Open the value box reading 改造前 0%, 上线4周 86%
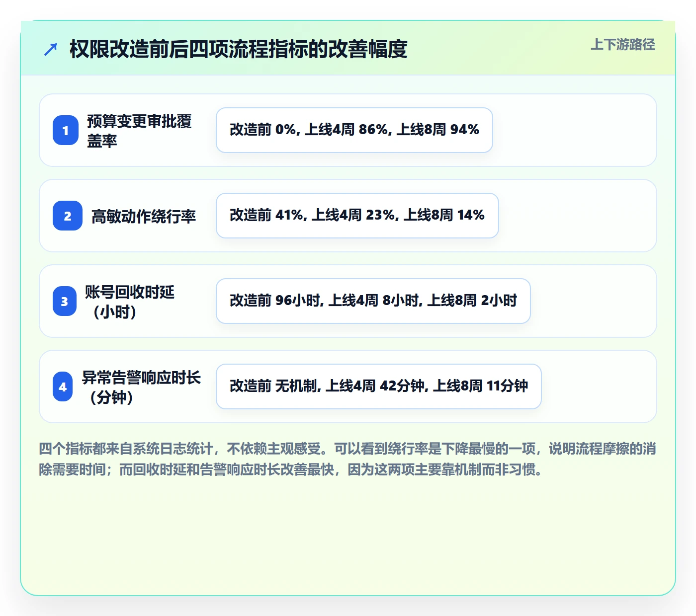 354,130
